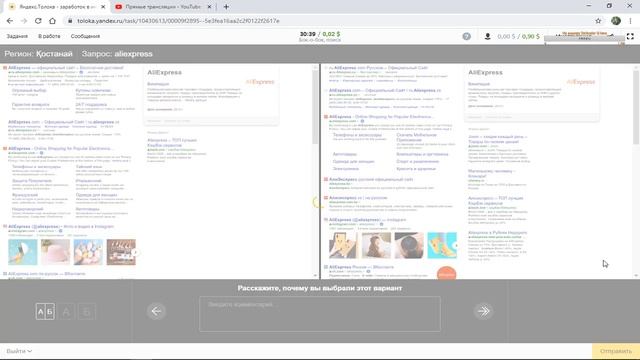This screenshot has width=640, height=360.
Task: Open the Автотовары sitelink in the right panel
Action: pyautogui.click(x=344, y=154)
